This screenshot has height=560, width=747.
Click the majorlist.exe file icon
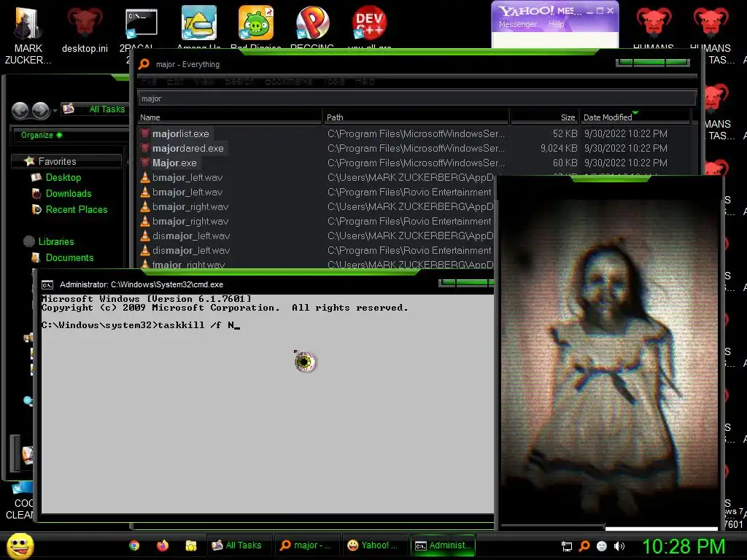145,134
